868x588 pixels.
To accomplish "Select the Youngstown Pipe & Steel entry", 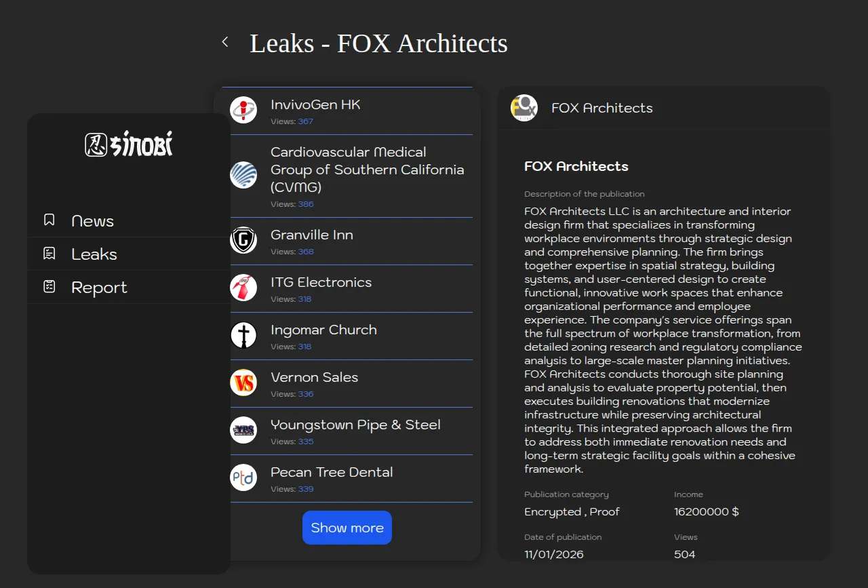I will (x=355, y=425).
